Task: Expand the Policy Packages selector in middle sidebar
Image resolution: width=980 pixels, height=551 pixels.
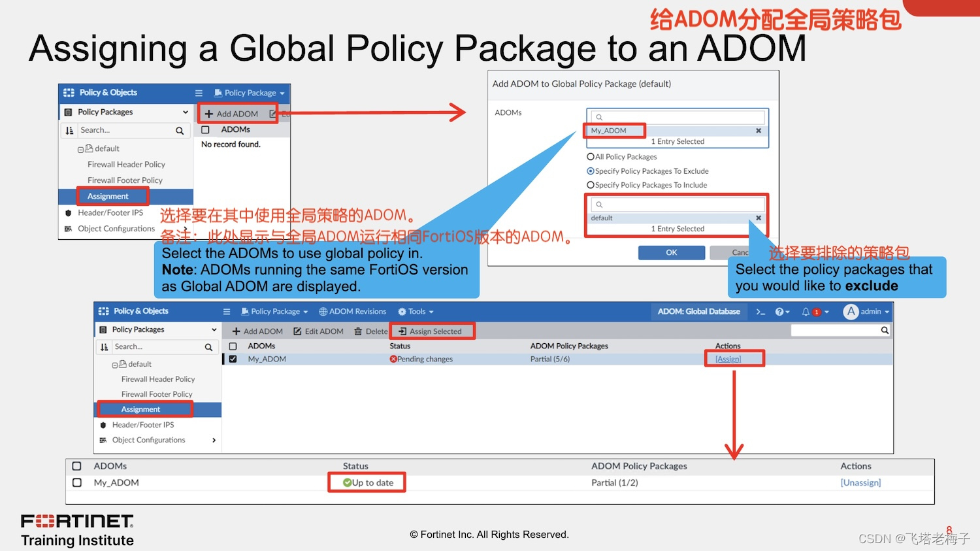Action: coord(214,330)
